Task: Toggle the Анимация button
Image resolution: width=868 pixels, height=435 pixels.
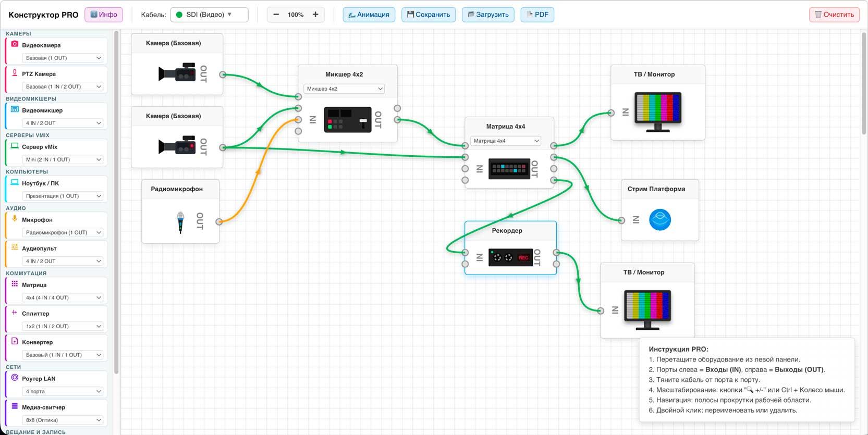Action: [x=369, y=15]
